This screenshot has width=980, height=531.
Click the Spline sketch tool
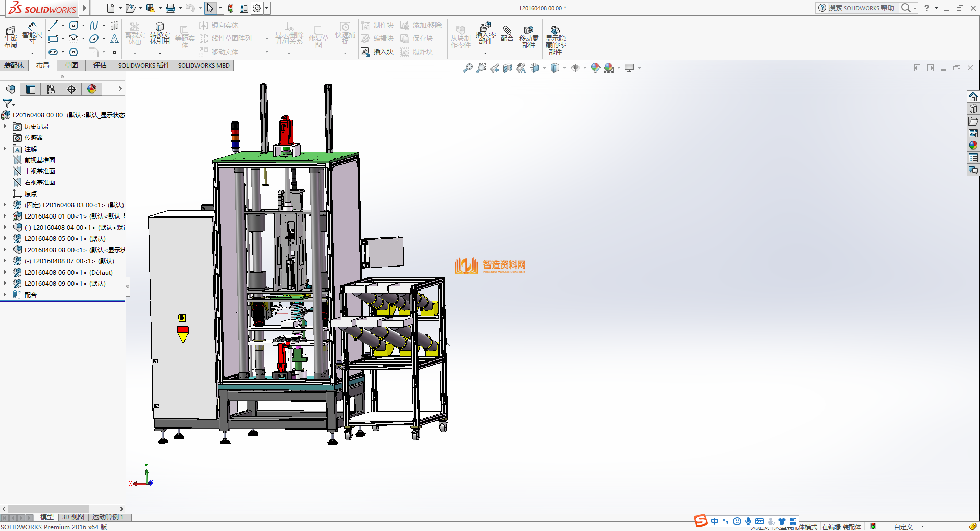(94, 26)
